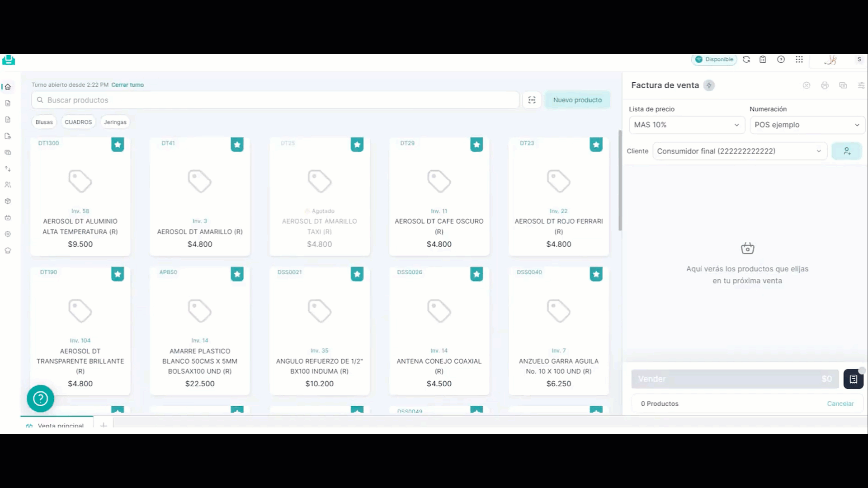Click the DT1300 product code
The image size is (868, 488).
[48, 143]
